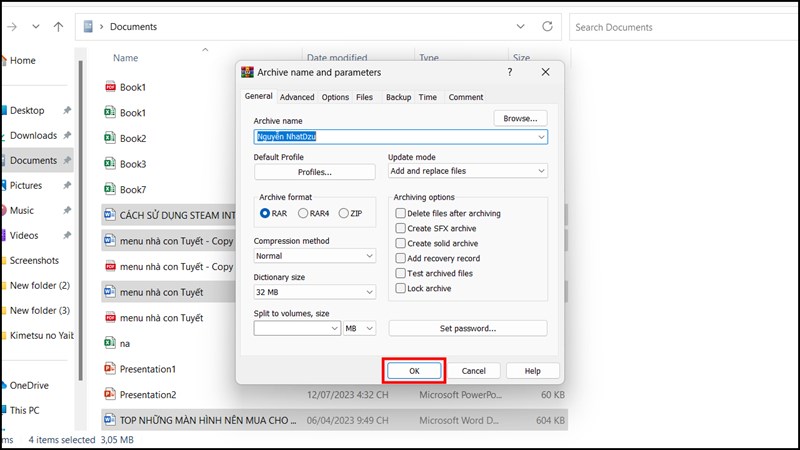Click the PDF icon of first Book1
The width and height of the screenshot is (800, 450).
point(110,87)
